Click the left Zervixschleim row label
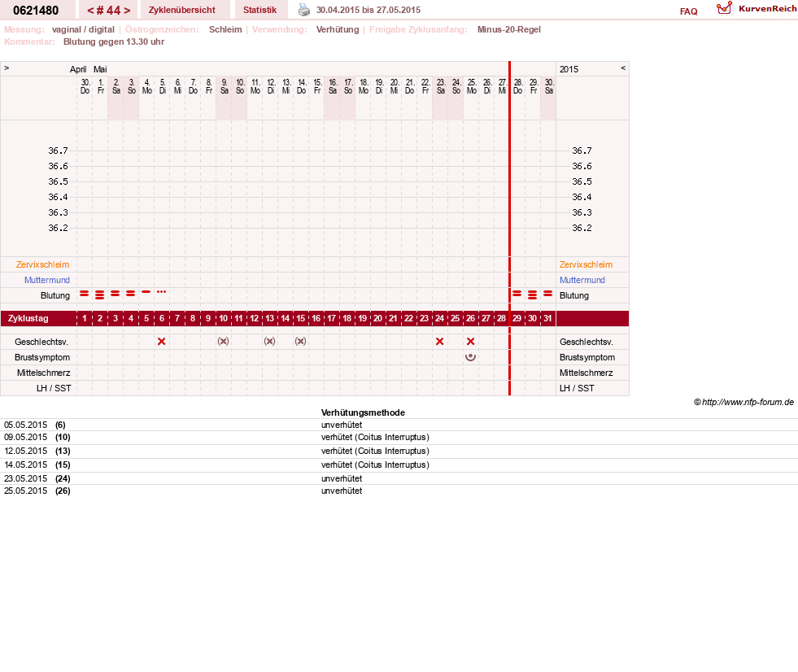This screenshot has height=672, width=798. click(x=43, y=264)
